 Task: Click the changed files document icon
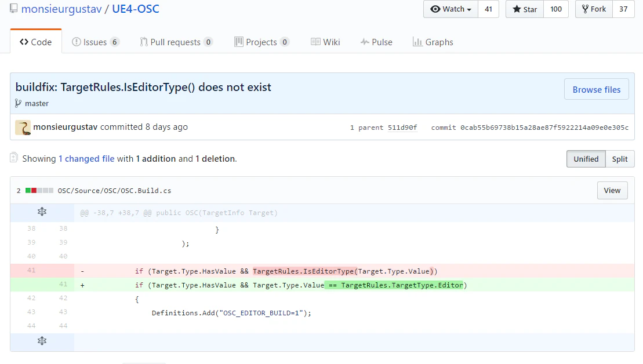(x=14, y=158)
